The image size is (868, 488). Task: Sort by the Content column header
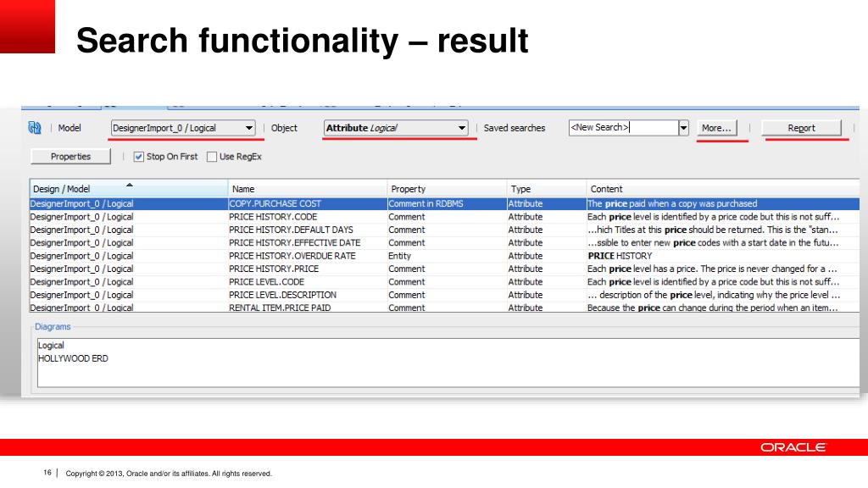tap(723, 189)
